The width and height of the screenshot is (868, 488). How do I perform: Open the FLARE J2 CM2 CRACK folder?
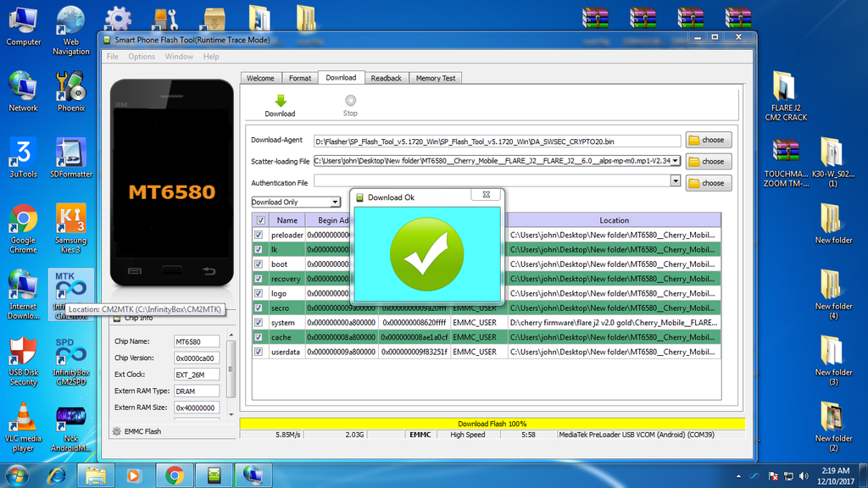(785, 88)
